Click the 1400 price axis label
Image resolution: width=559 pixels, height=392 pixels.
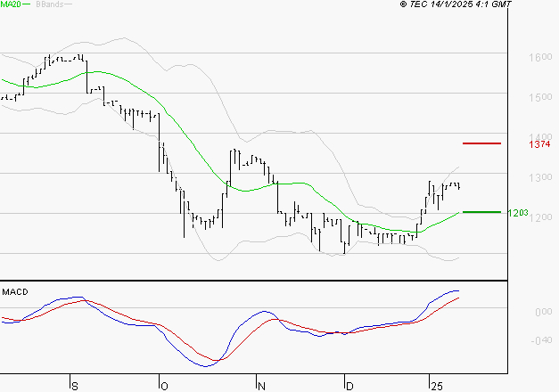click(x=540, y=137)
